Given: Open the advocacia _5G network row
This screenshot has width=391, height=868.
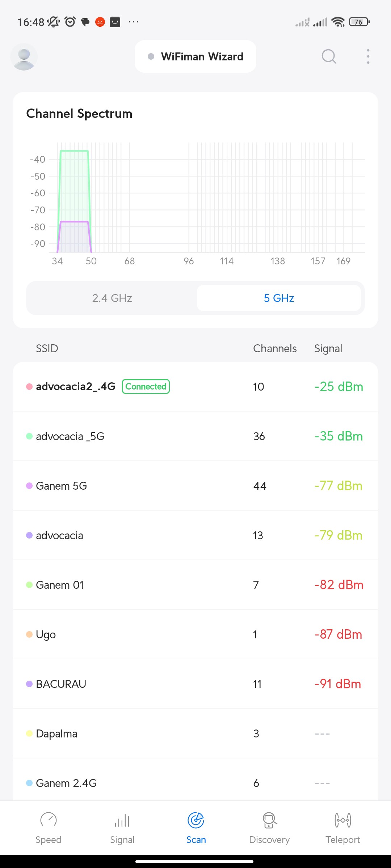Looking at the screenshot, I should coord(195,436).
